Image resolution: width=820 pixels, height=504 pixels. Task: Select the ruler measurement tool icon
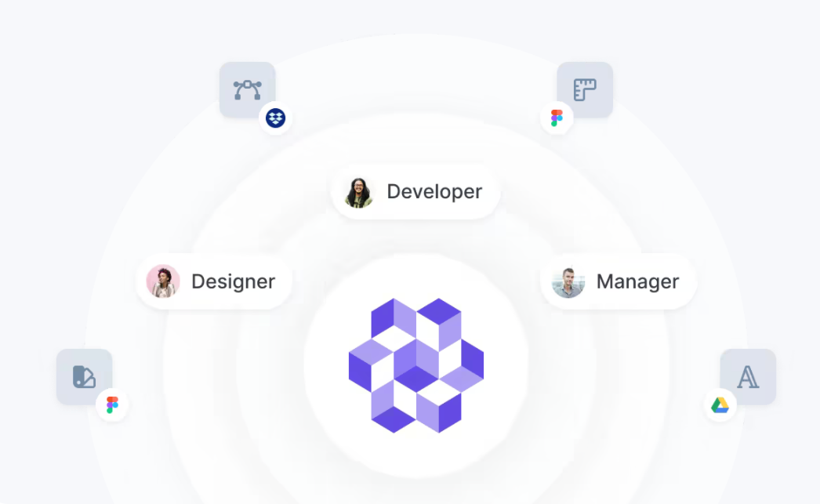pos(584,88)
